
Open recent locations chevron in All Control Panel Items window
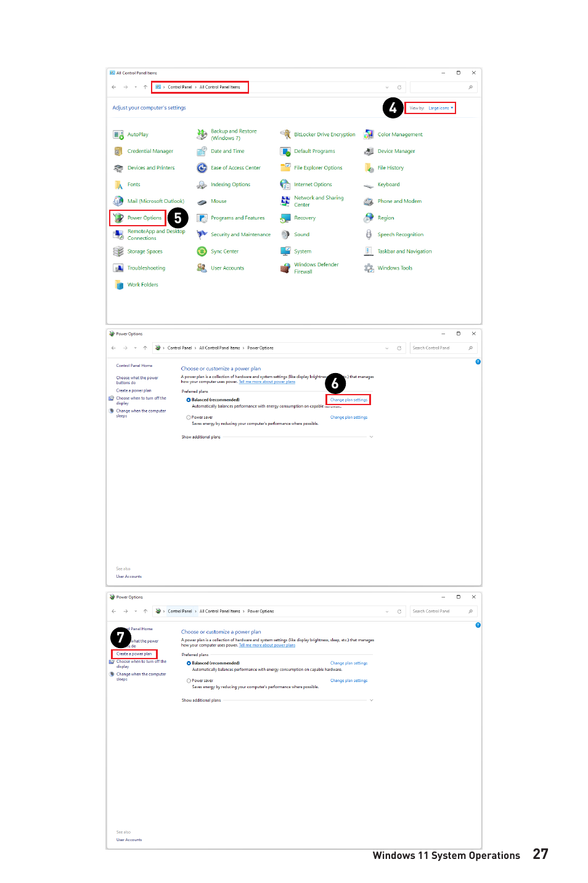tap(136, 87)
